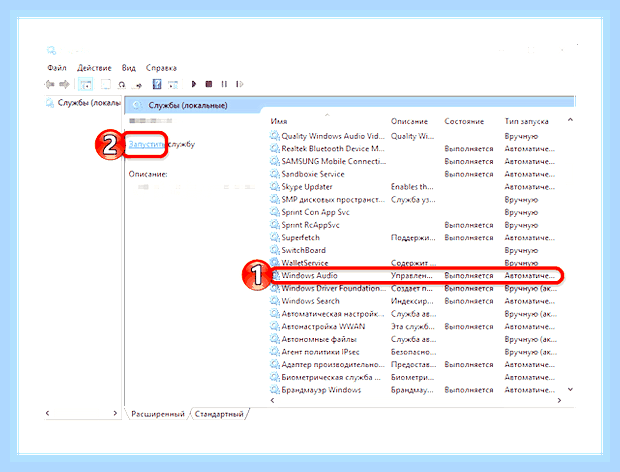Switch to the Расширенный tab
Image resolution: width=620 pixels, height=472 pixels.
(x=158, y=414)
